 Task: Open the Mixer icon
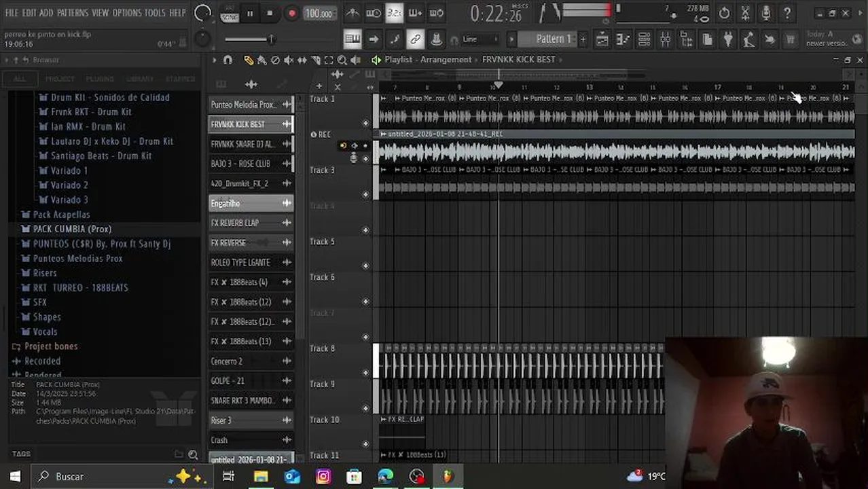coord(665,39)
